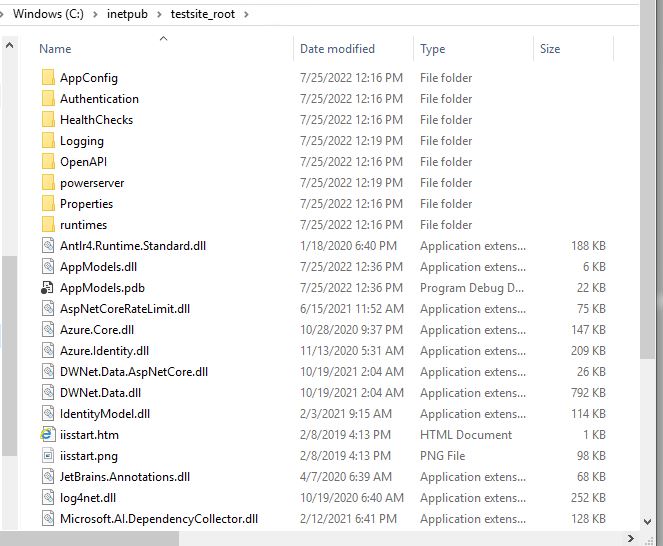The image size is (663, 546).
Task: Click the powerserver folder icon
Action: pos(47,183)
